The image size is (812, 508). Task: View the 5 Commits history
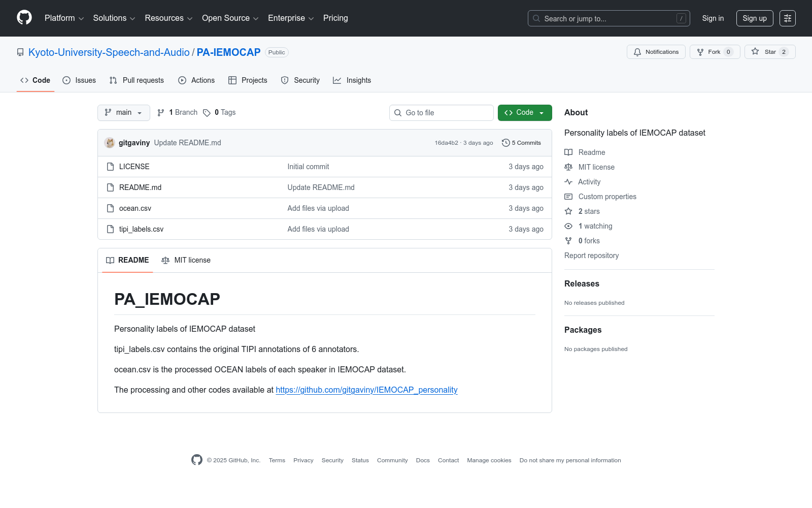pos(521,143)
